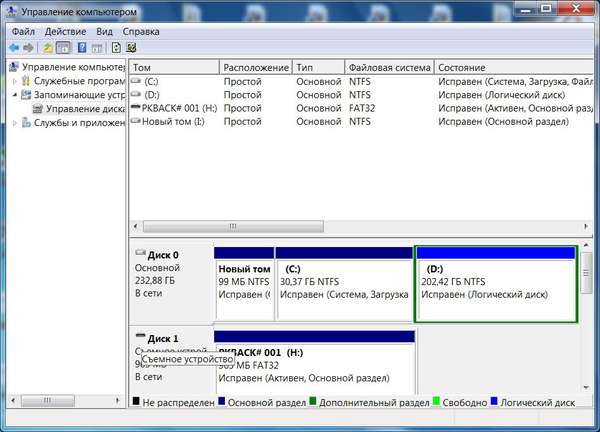The image size is (600, 432).
Task: Click the volume list horizontal scrollbar thumb
Action: tap(233, 227)
